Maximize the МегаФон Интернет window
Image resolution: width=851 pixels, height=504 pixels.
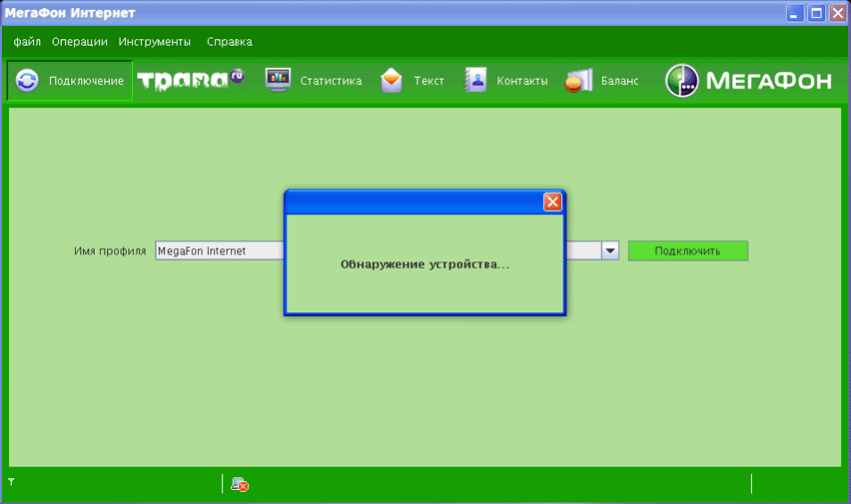pyautogui.click(x=816, y=13)
